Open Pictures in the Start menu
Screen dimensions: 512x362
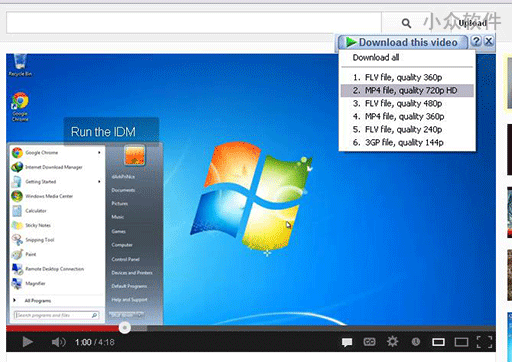pyautogui.click(x=120, y=203)
